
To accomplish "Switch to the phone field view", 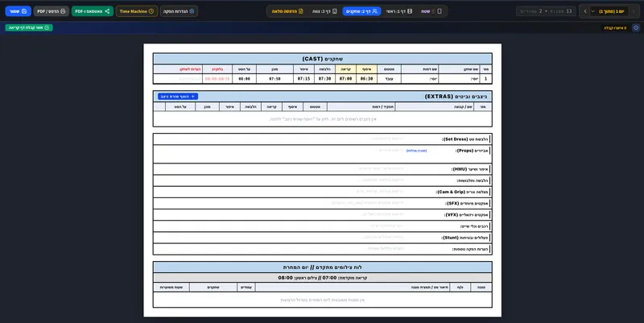I will [431, 11].
